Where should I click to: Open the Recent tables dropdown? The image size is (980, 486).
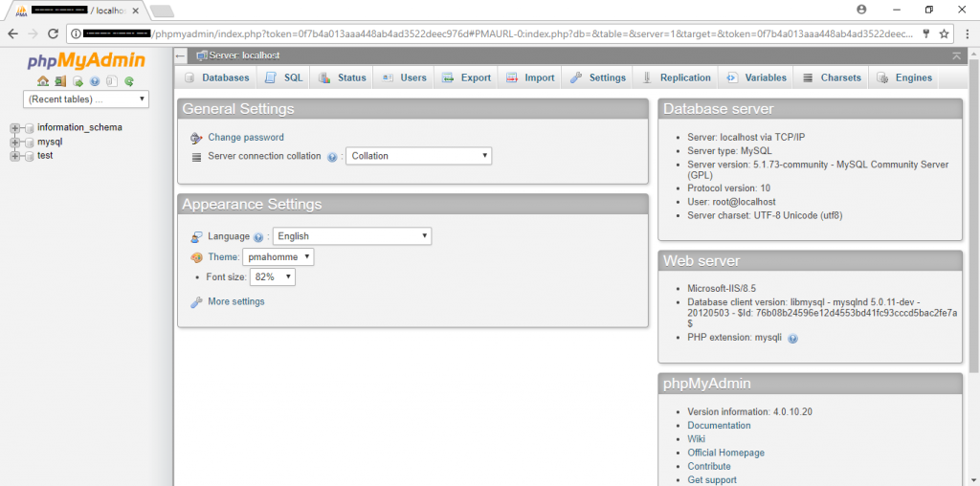coord(86,99)
